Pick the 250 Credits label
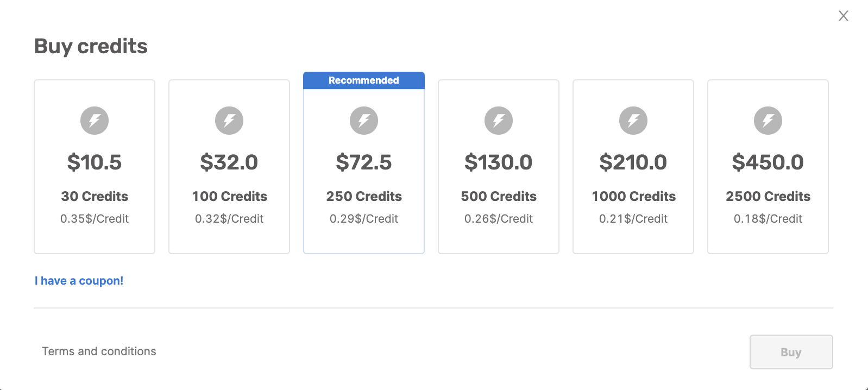The height and width of the screenshot is (390, 868). (x=364, y=196)
